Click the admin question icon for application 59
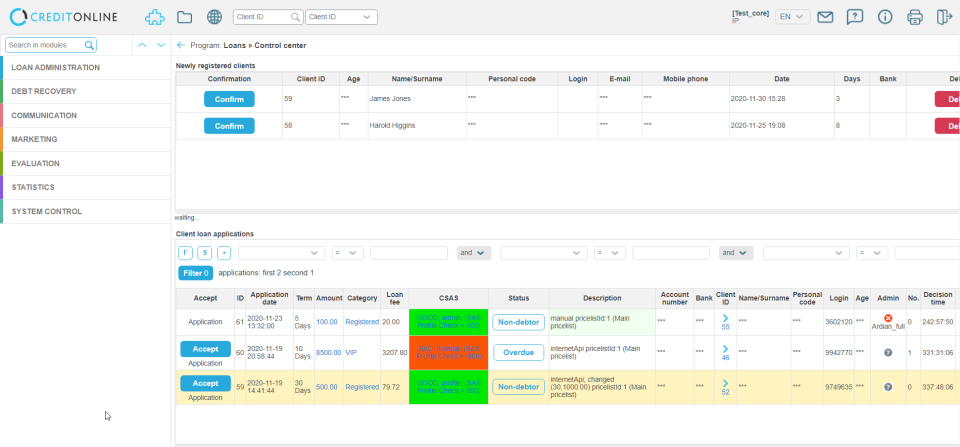Viewport: 960px width, 447px height. click(x=888, y=387)
